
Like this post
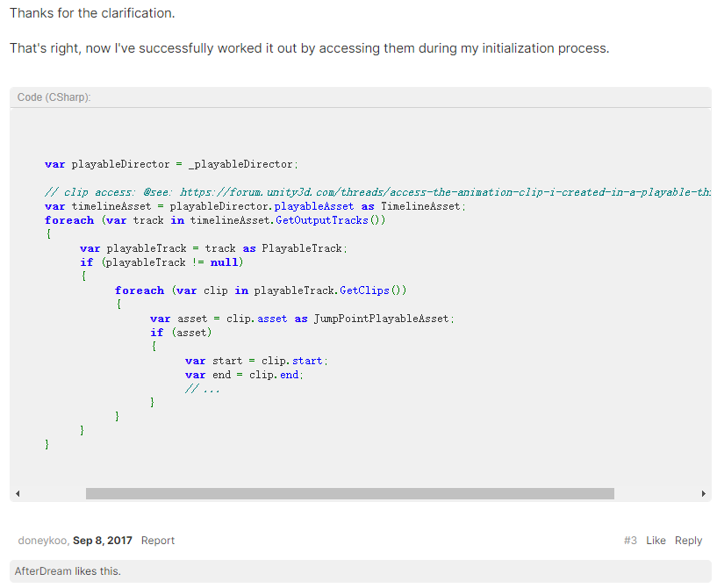click(x=656, y=540)
